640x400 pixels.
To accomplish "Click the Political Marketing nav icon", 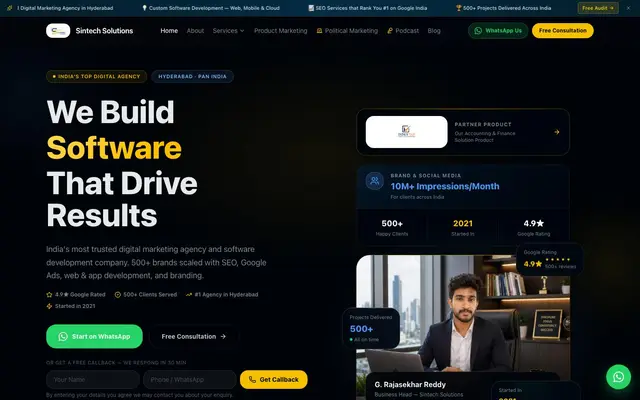I will point(319,31).
